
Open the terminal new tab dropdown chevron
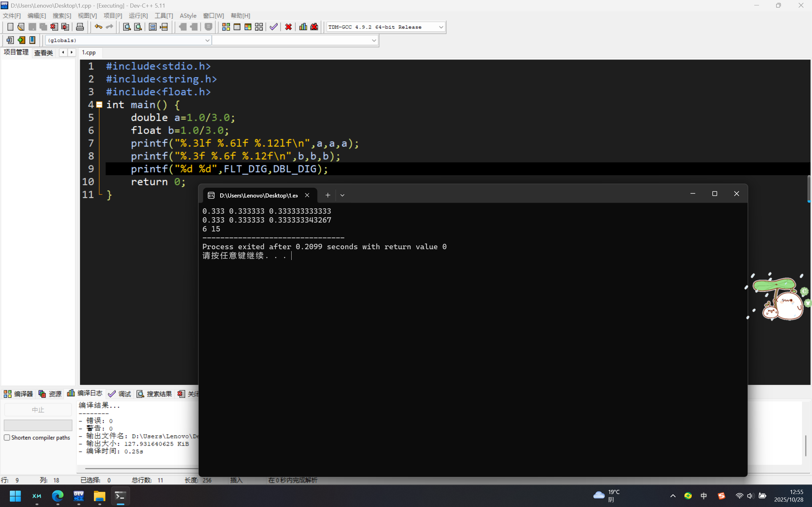(342, 195)
